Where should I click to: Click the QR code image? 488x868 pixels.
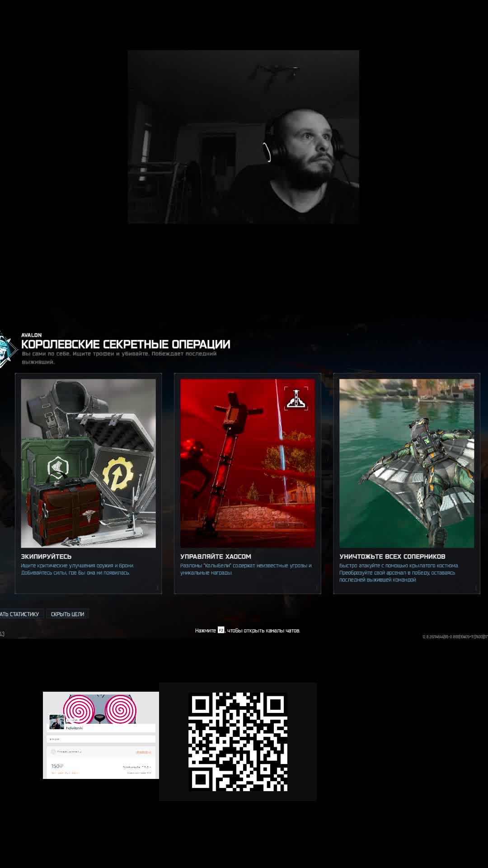(x=238, y=742)
